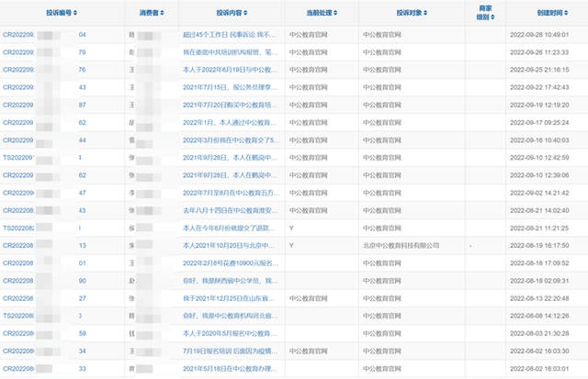Select 投诉对象 cell '北京中公教育科技有限公司'
588x379 pixels.
coord(401,246)
